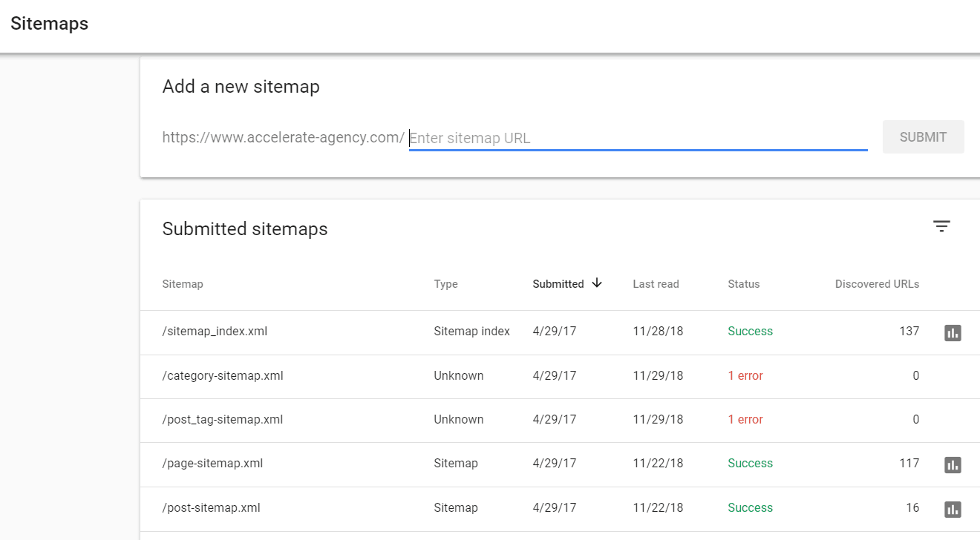
Task: Open the /post-sitemap.xml row
Action: [x=211, y=508]
